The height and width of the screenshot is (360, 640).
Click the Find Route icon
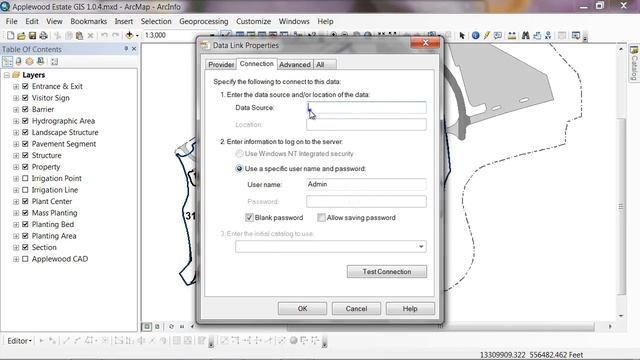pyautogui.click(x=537, y=36)
